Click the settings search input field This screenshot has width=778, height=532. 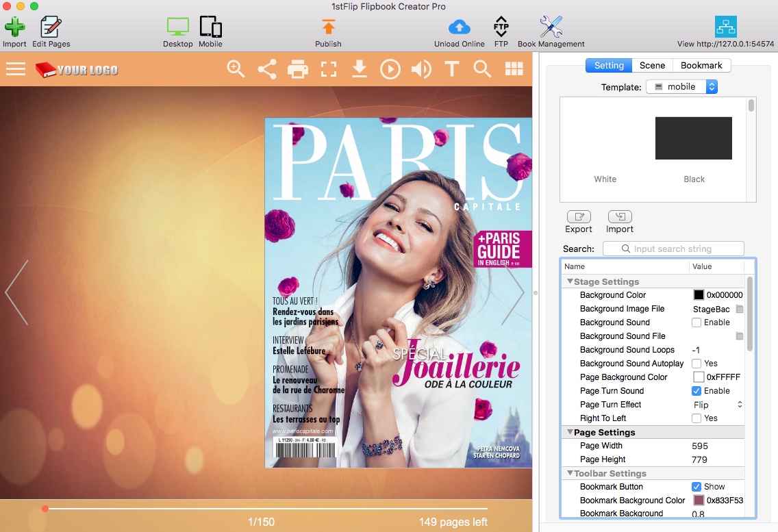click(x=673, y=249)
